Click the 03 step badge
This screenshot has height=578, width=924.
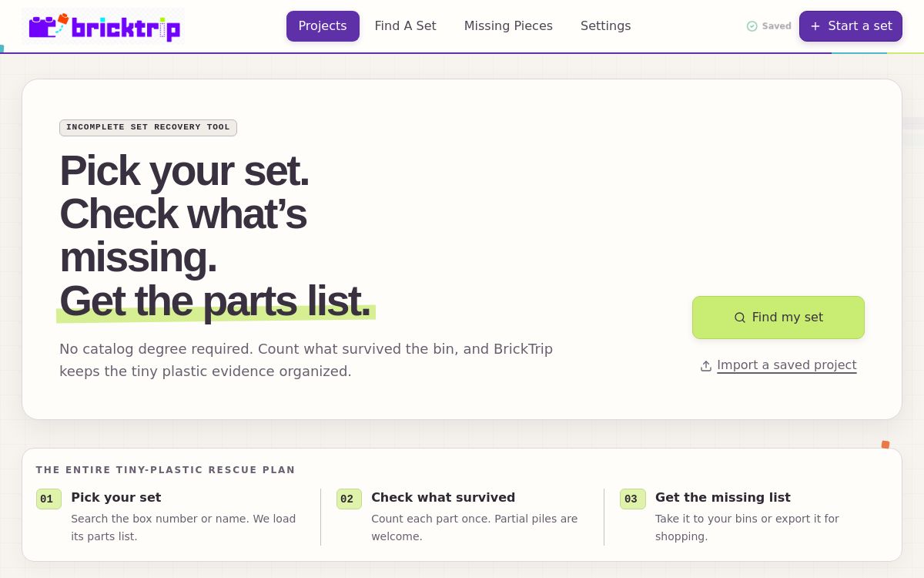[633, 499]
